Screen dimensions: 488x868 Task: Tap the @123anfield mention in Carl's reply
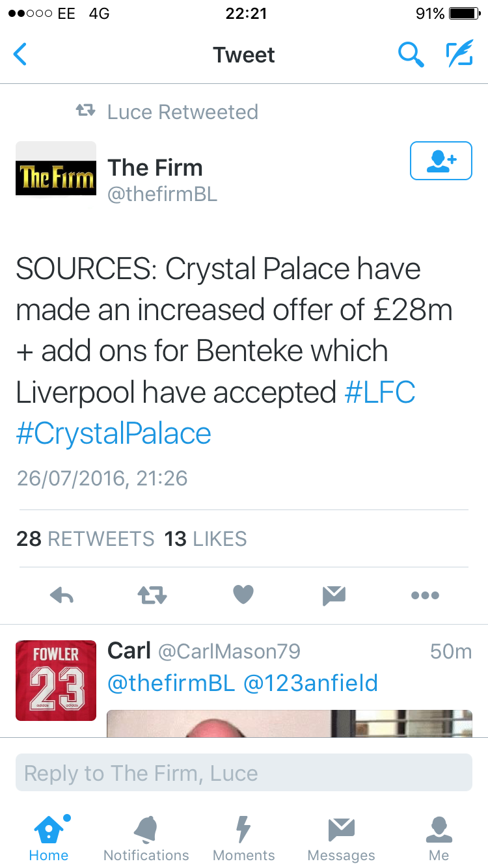(x=310, y=683)
